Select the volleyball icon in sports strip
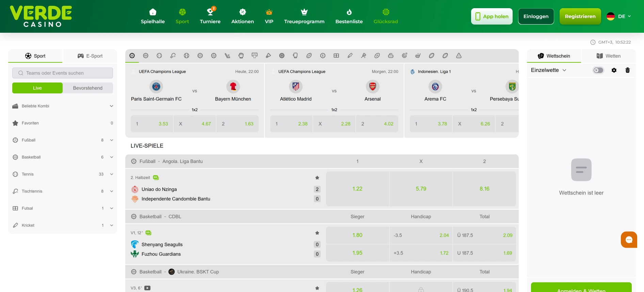The height and width of the screenshot is (292, 644). point(200,56)
